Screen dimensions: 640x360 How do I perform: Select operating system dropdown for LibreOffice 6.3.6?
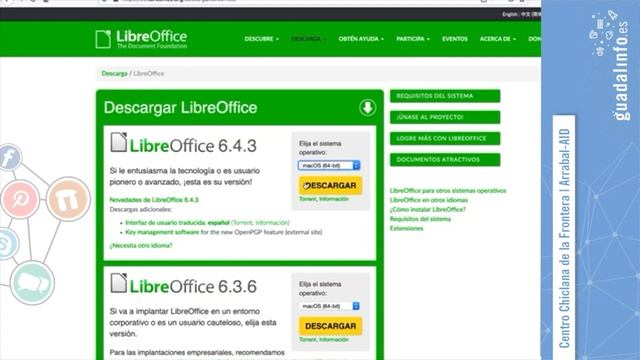(x=329, y=306)
